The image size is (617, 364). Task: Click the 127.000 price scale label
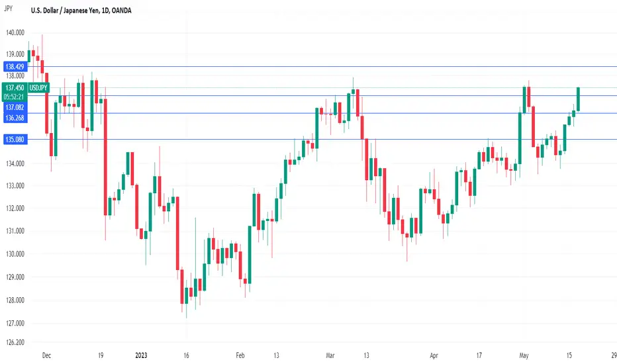coord(15,323)
